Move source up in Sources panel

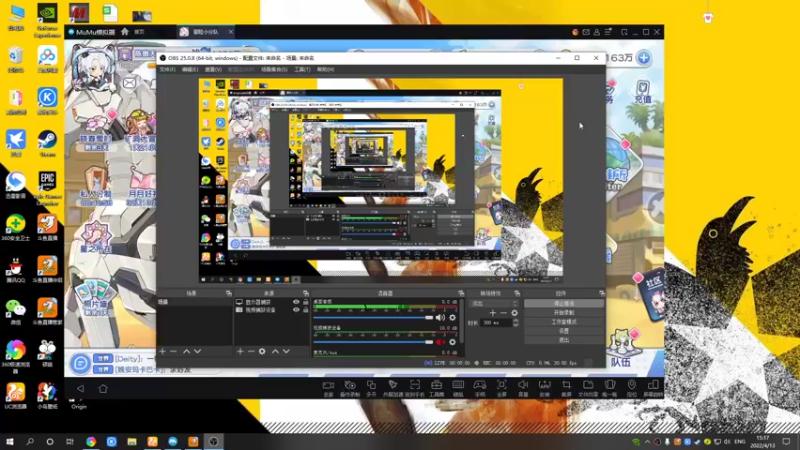[x=275, y=352]
